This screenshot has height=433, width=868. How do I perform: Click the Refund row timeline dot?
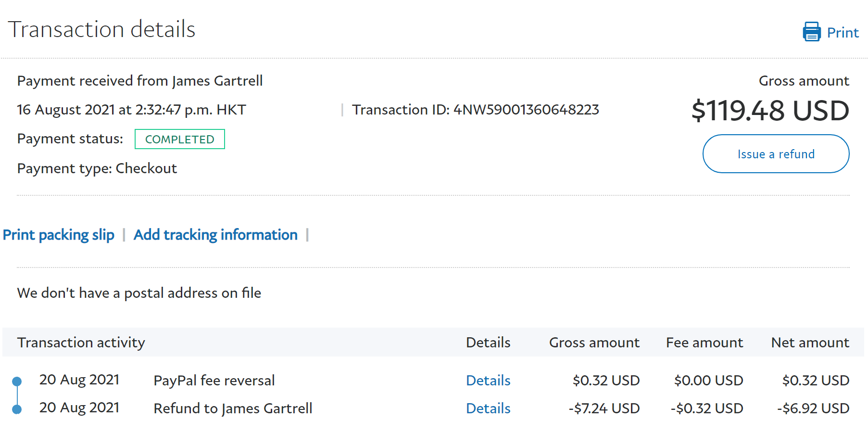17,409
